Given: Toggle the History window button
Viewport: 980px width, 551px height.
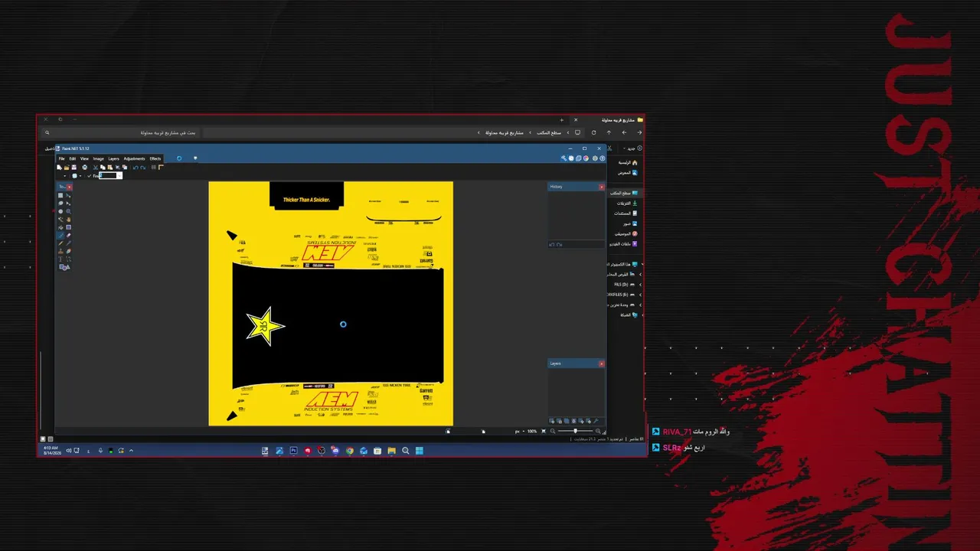Looking at the screenshot, I should pos(571,158).
